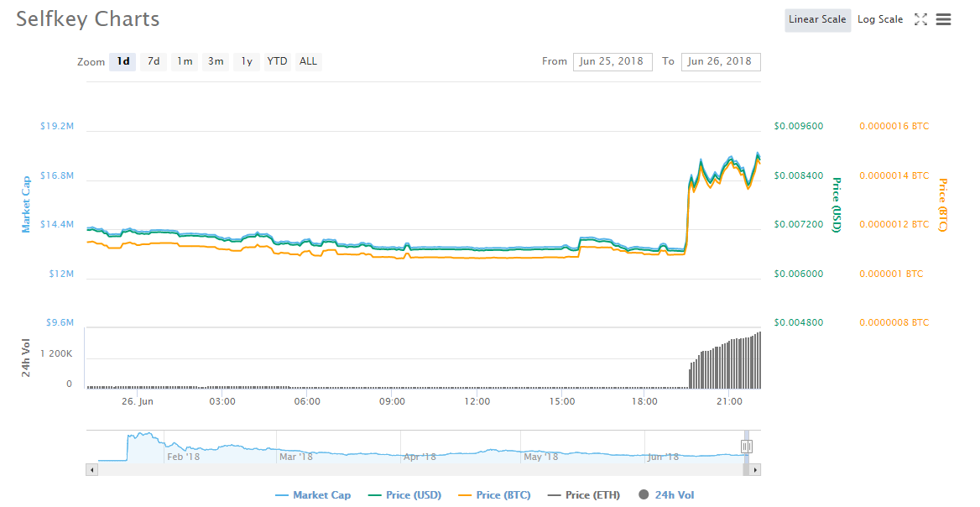Click the navigator right scroll arrow
Screen dimensions: 980x507
coord(755,469)
